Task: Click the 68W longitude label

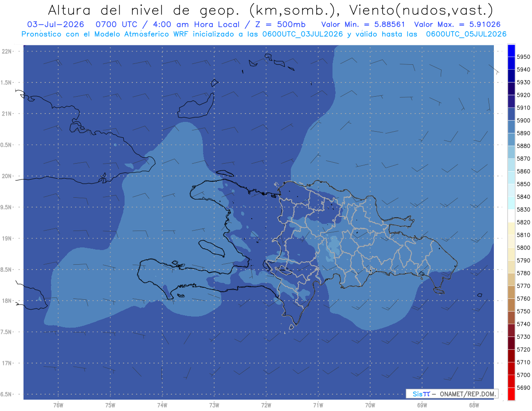Action: point(474,405)
